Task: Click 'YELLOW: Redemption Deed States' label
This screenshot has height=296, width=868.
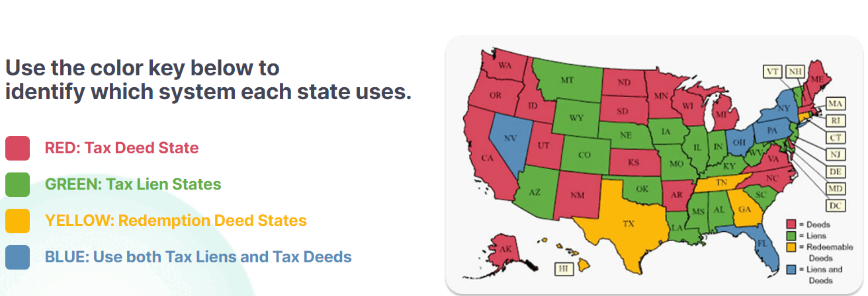Action: click(176, 221)
